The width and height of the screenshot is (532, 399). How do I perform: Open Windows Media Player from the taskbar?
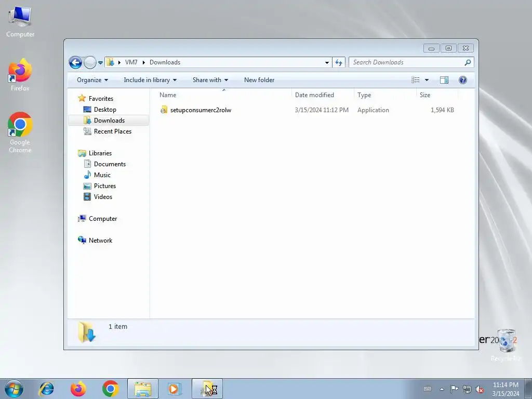[x=175, y=389]
